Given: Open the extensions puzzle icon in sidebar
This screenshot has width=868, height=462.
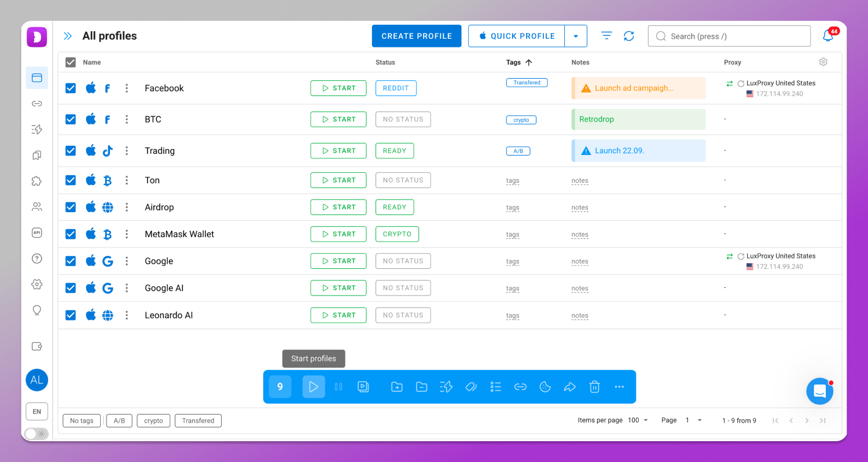Looking at the screenshot, I should [37, 181].
